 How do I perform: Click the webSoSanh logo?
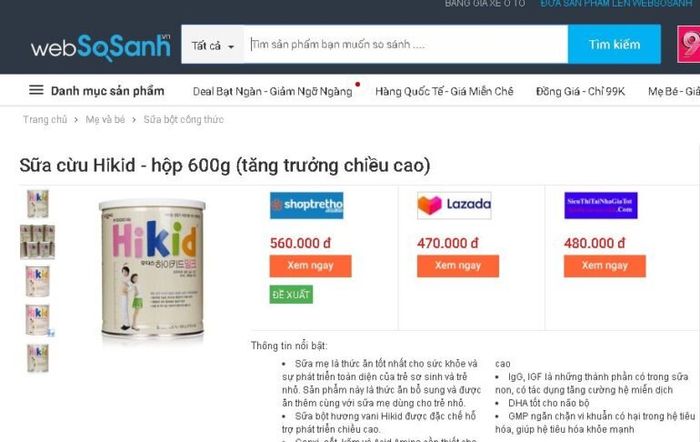[100, 46]
